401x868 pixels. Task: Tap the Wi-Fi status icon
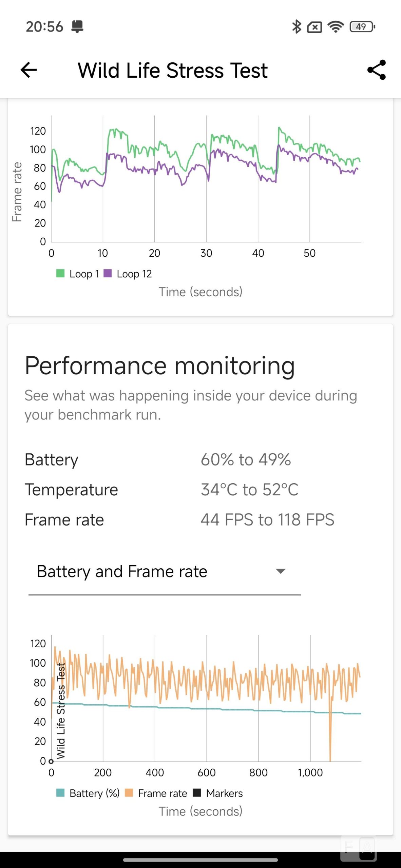tap(336, 26)
